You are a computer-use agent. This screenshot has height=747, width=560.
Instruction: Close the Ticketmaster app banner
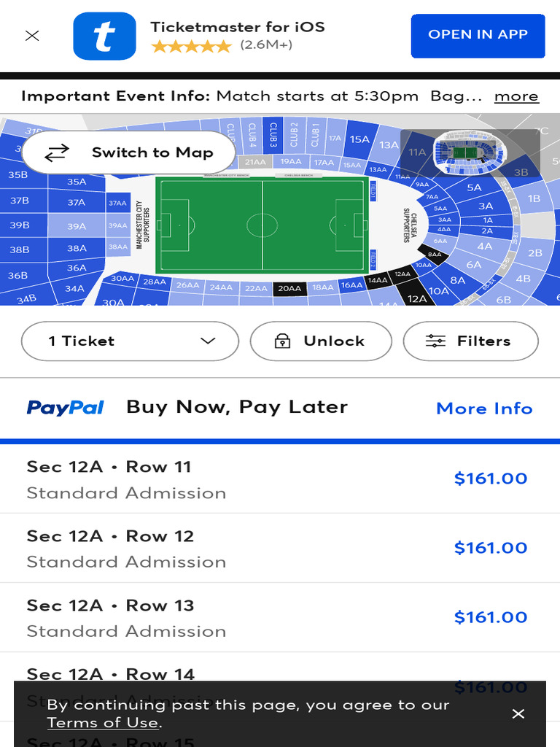click(x=32, y=36)
